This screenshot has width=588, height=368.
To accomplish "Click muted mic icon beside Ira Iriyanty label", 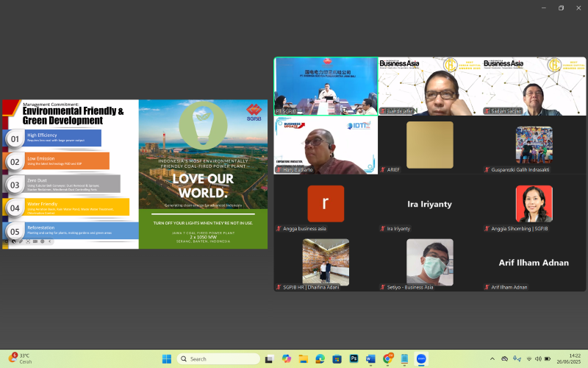I will [382, 228].
